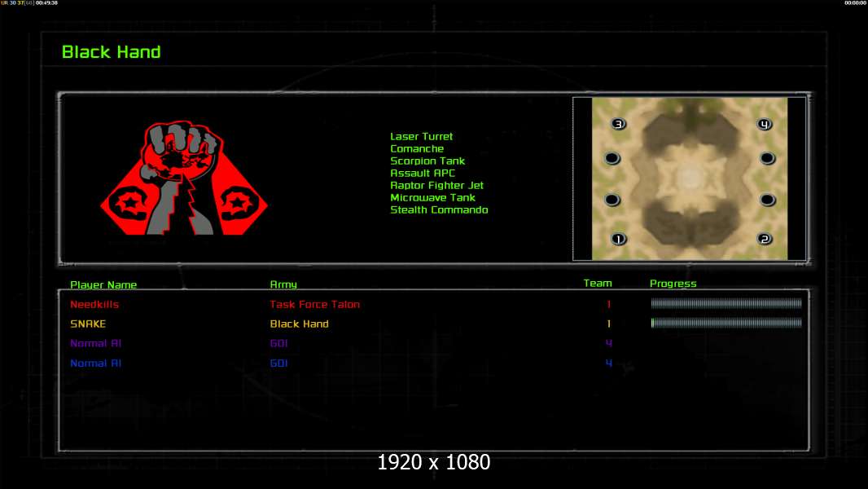Select Stealth Commando in the unit list
868x489 pixels.
tap(439, 209)
